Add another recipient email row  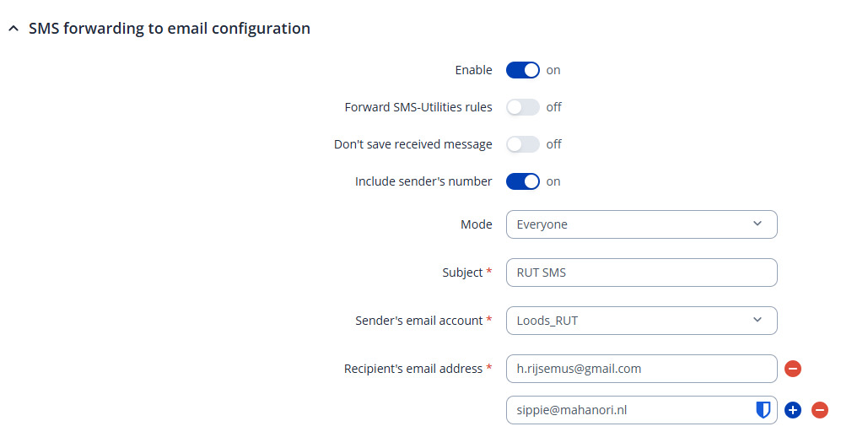792,410
